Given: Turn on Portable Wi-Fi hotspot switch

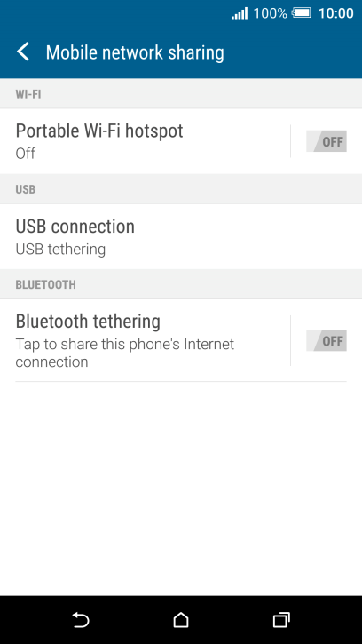Looking at the screenshot, I should tap(327, 141).
